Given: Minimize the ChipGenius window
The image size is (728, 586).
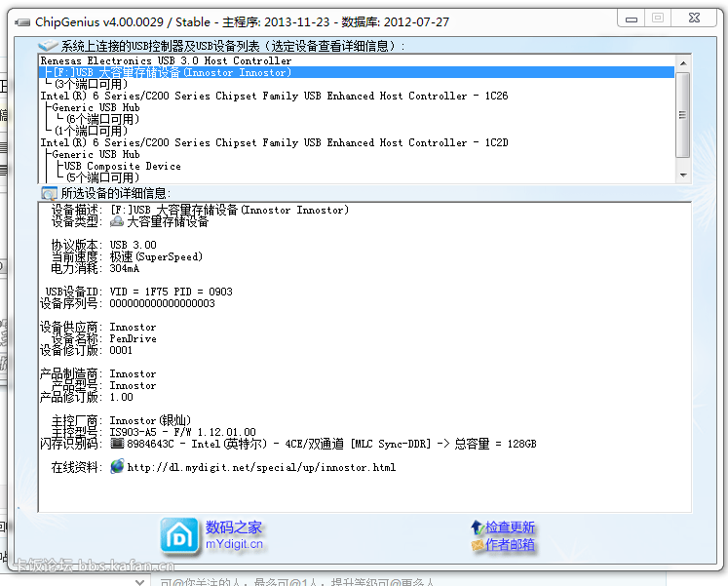Looking at the screenshot, I should (x=632, y=20).
